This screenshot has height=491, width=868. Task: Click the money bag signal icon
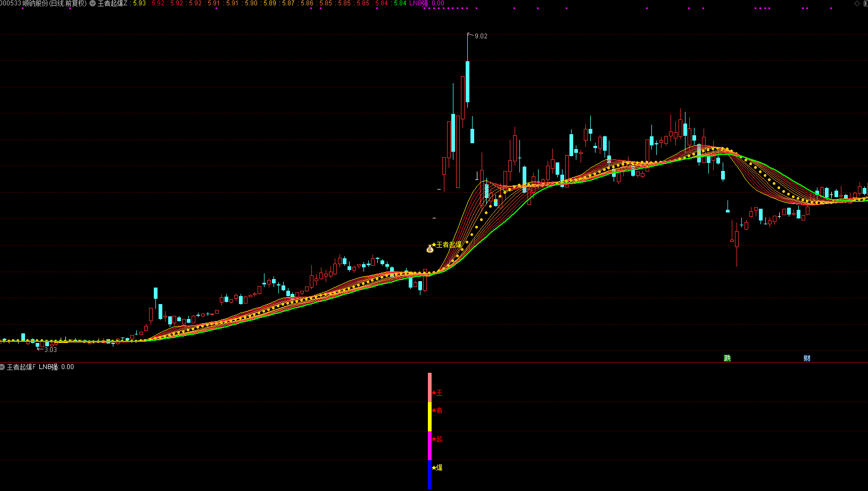tap(430, 249)
